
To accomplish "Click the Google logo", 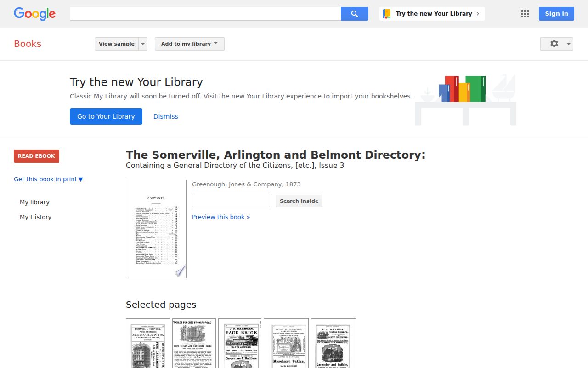I will pyautogui.click(x=34, y=14).
